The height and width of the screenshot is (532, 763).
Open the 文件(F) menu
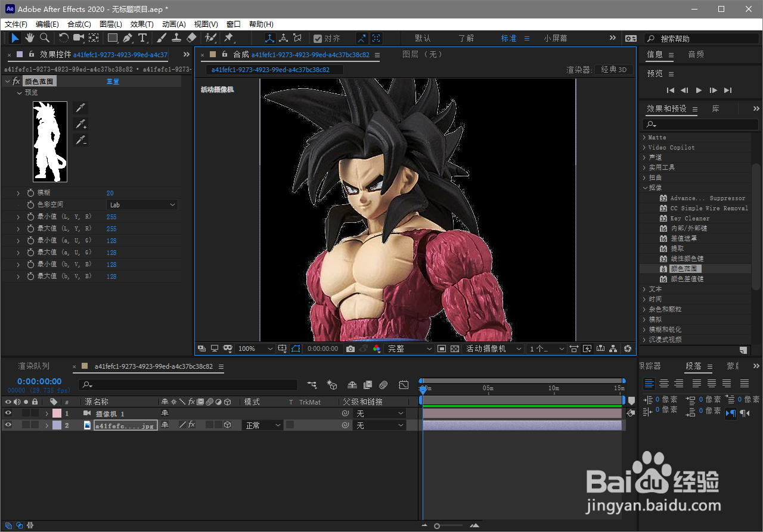(x=16, y=24)
